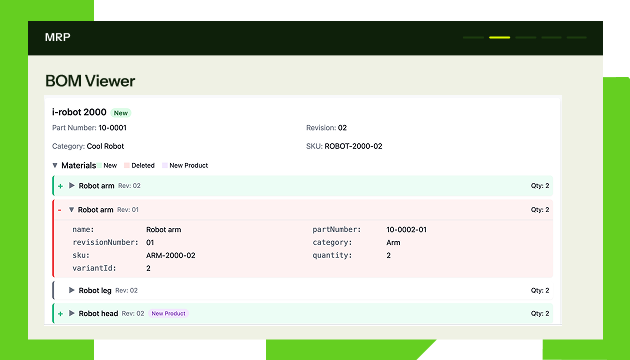Click green New legend swatch
The height and width of the screenshot is (360, 630).
pos(99,165)
